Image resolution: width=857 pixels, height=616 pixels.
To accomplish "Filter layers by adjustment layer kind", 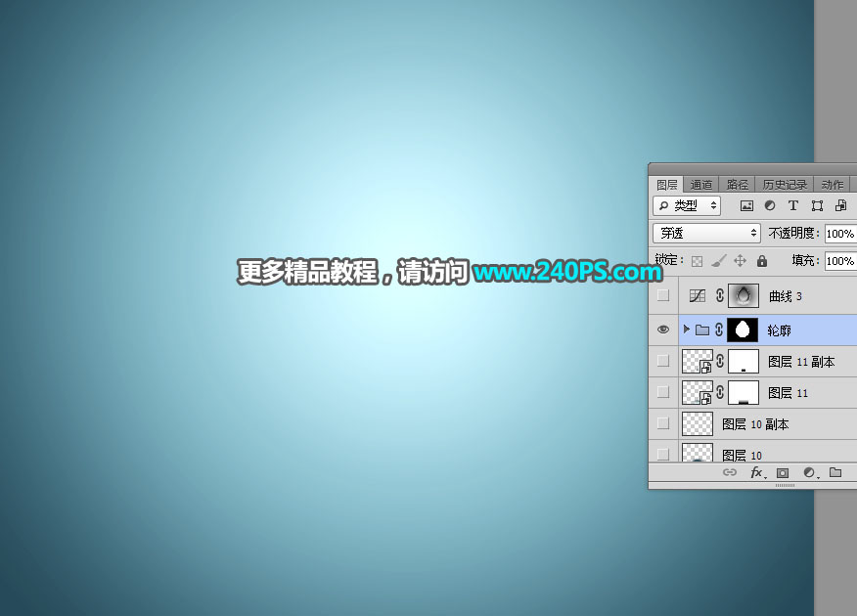I will (x=770, y=206).
